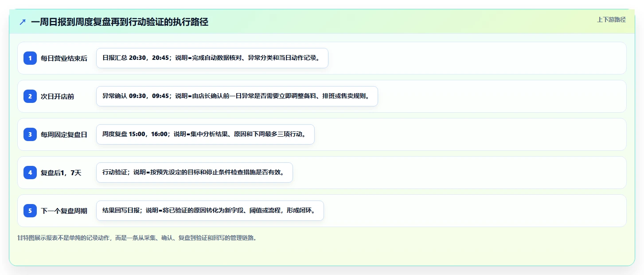
Task: Click the 下一个复盘周期 label
Action: 64,211
